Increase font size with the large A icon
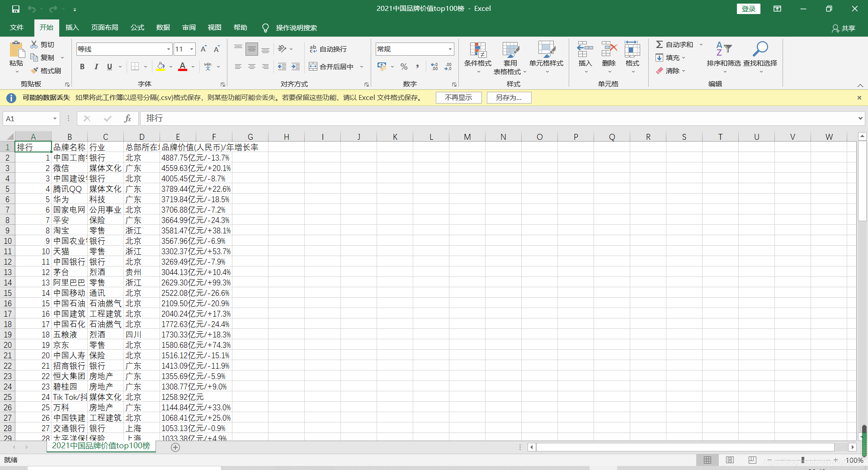Viewport: 868px width, 470px height. 203,49
